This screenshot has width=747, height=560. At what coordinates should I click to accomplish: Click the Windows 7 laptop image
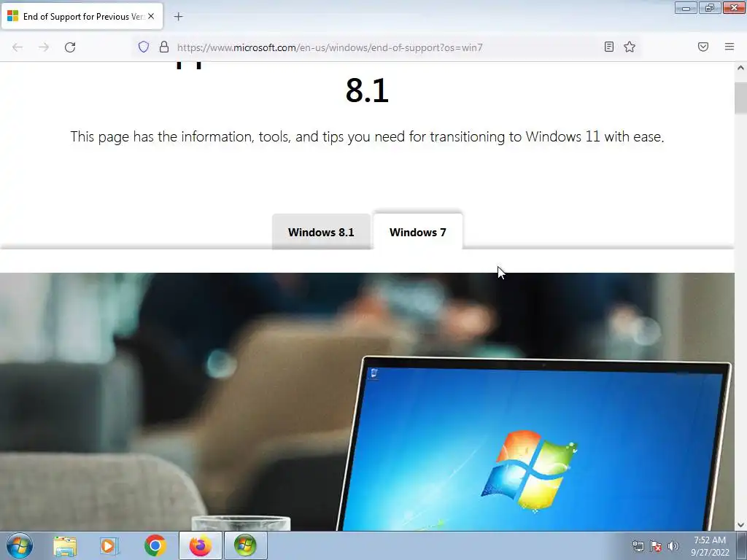[367, 402]
